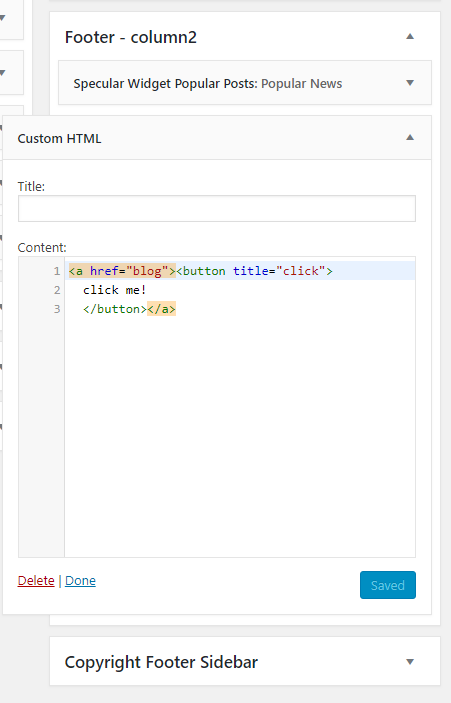Delete the Custom HTML widget

[x=36, y=581]
